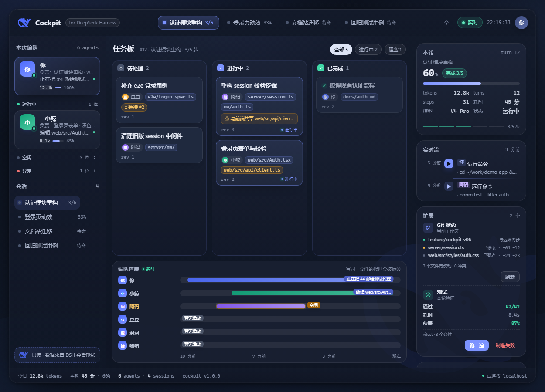Click the 小鲸 avatar on 登录页表单与校验 card
The width and height of the screenshot is (545, 392).
pos(225,160)
